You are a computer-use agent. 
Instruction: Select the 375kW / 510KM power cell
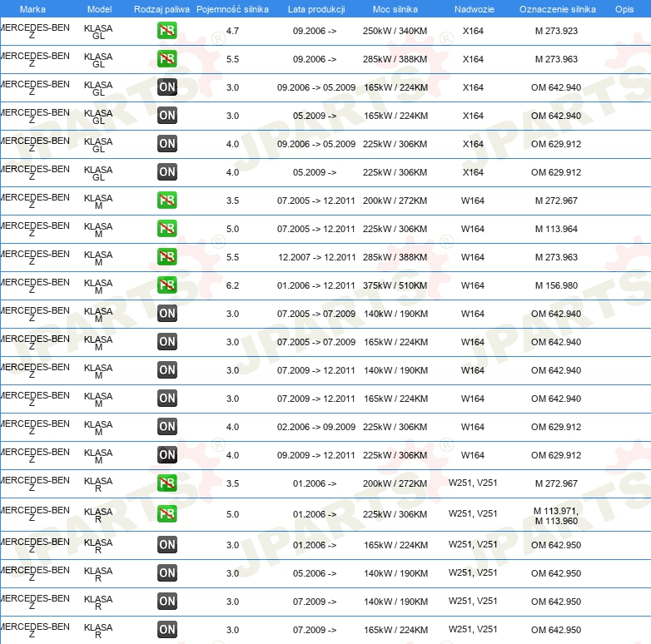point(395,285)
